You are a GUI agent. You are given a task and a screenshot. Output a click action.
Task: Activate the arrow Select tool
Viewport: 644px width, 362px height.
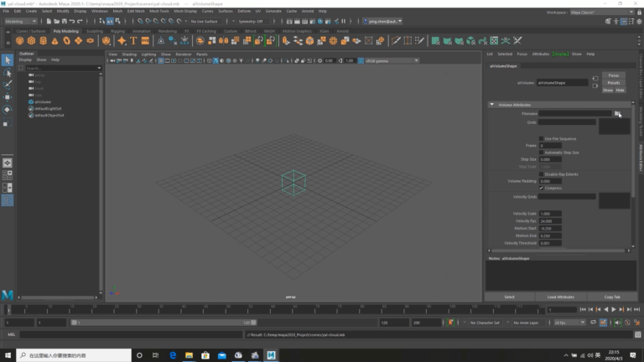click(x=7, y=60)
